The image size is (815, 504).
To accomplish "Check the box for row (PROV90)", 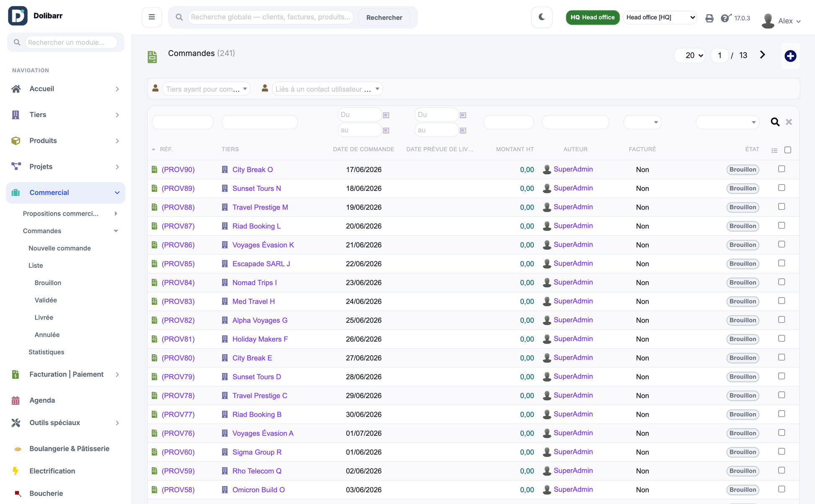I will [781, 169].
